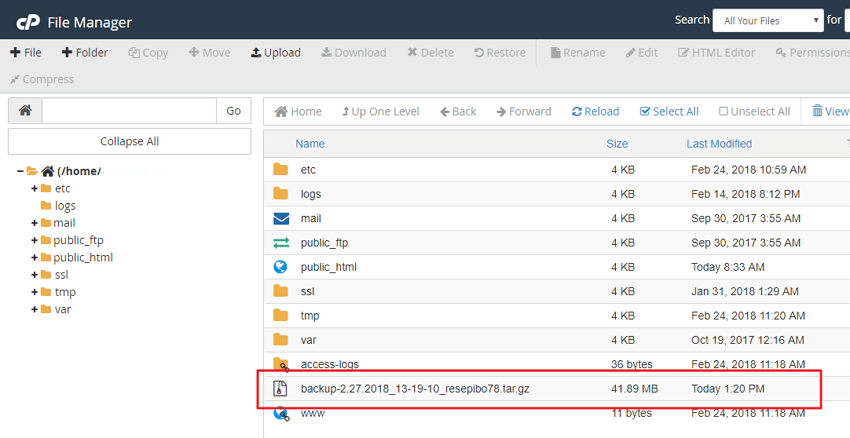
Task: Click the Reload button
Action: [x=595, y=112]
